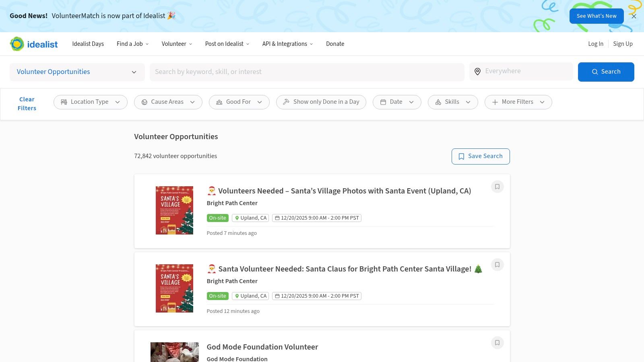644x362 pixels.
Task: Click the Date calendar icon in the filters
Action: click(383, 102)
